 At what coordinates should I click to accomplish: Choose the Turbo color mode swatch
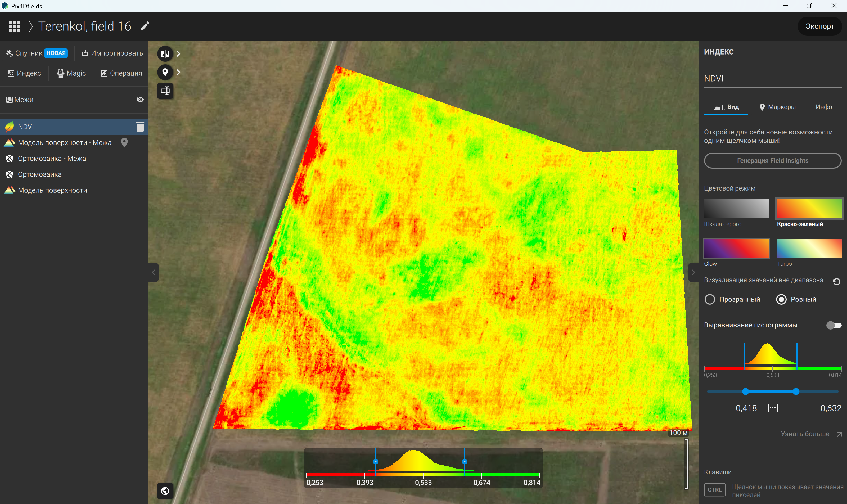click(x=809, y=248)
